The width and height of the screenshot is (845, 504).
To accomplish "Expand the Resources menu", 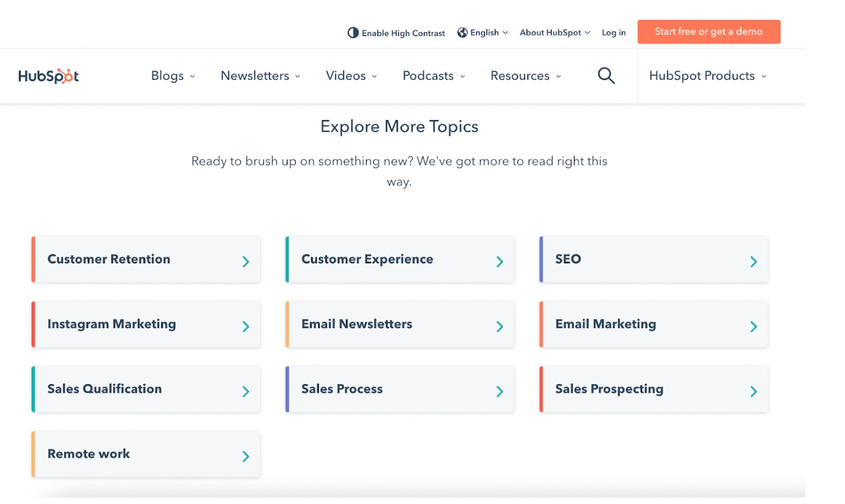I will (x=525, y=76).
